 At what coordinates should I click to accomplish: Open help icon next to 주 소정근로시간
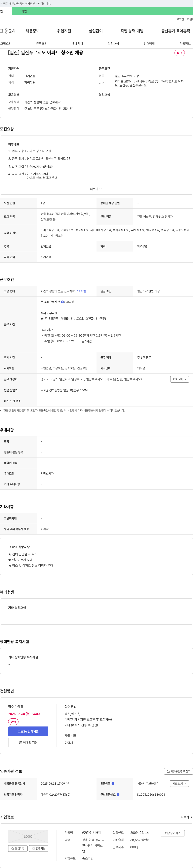coord(62,302)
